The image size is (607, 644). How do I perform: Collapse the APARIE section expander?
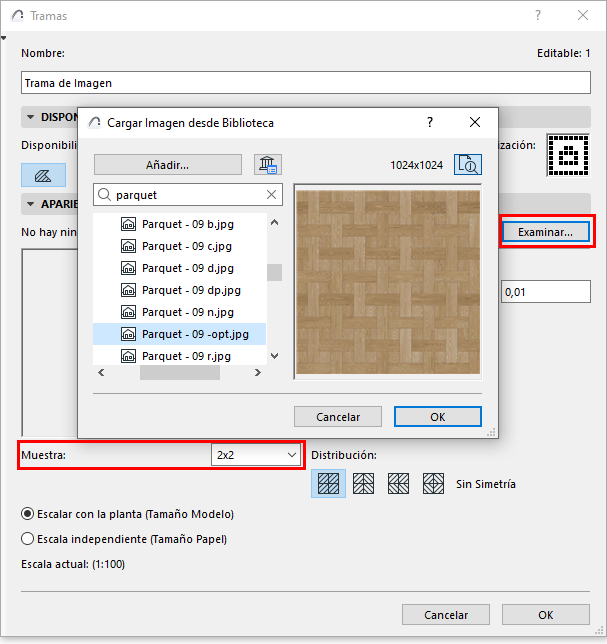click(30, 204)
